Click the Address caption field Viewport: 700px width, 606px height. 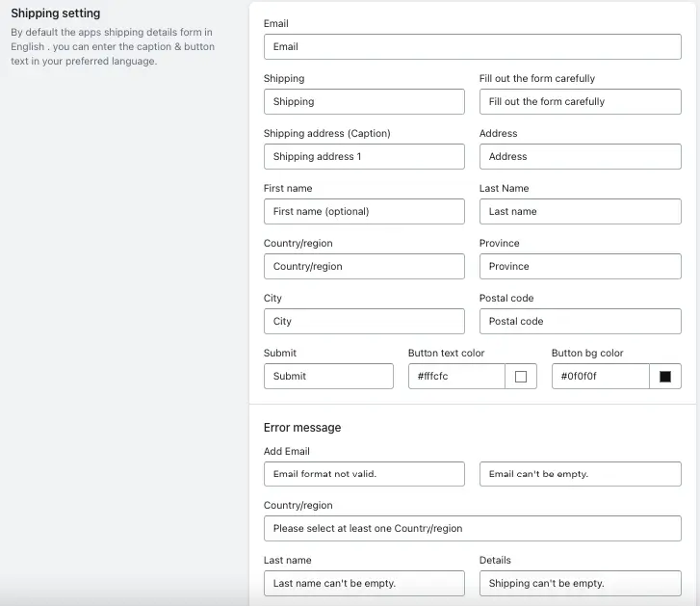click(x=580, y=157)
